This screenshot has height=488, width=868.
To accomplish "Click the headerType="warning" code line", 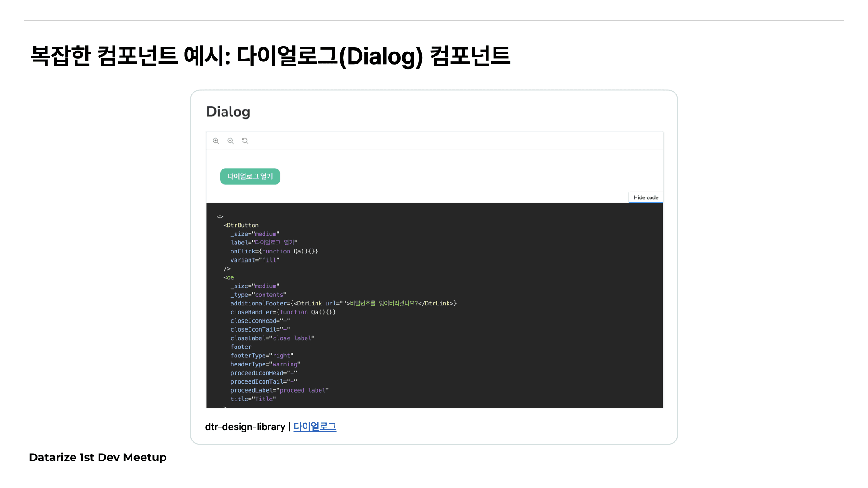I will (x=265, y=364).
